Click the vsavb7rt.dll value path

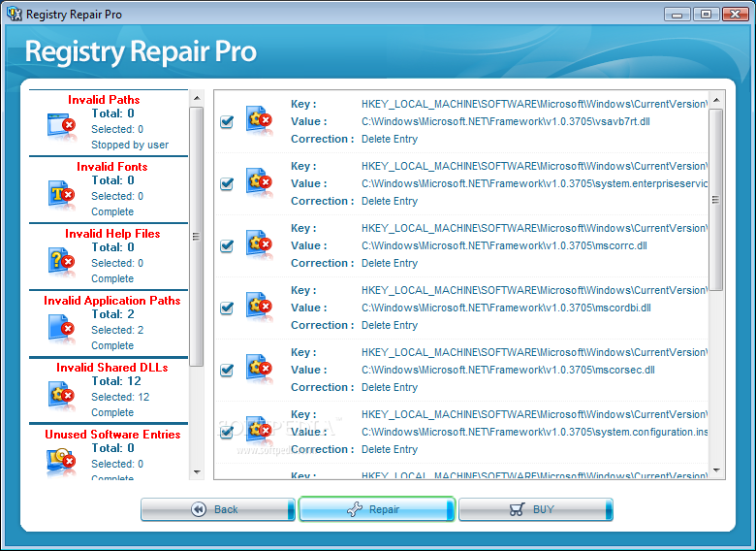click(505, 121)
